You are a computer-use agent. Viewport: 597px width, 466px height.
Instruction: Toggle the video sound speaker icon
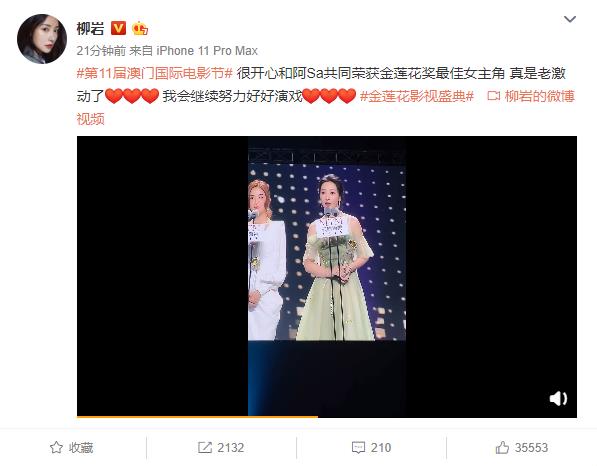click(558, 398)
